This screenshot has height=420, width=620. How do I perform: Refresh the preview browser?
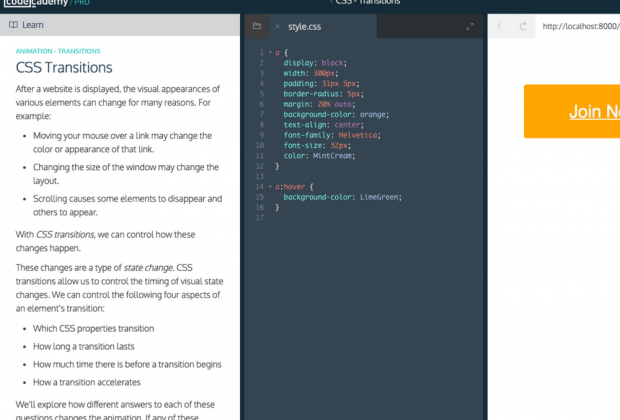[523, 26]
